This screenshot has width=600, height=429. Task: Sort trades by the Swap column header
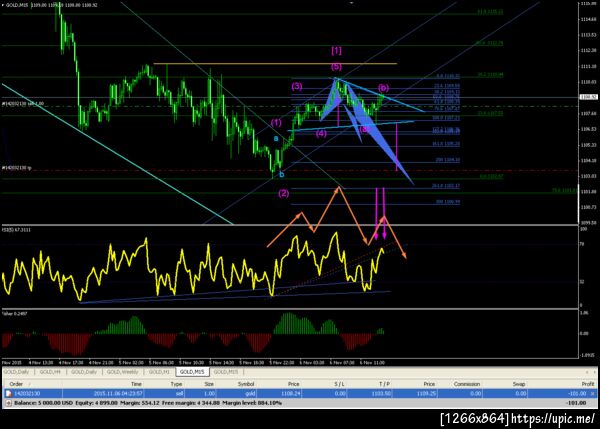tap(518, 384)
